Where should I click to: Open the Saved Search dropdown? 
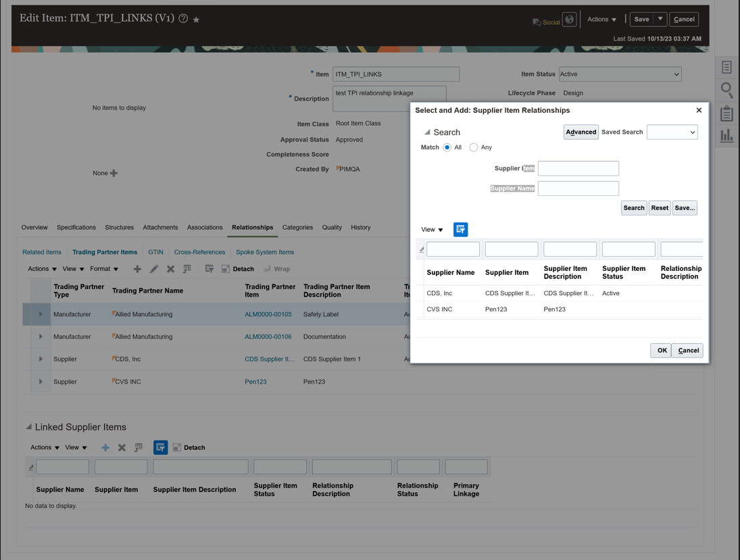672,132
